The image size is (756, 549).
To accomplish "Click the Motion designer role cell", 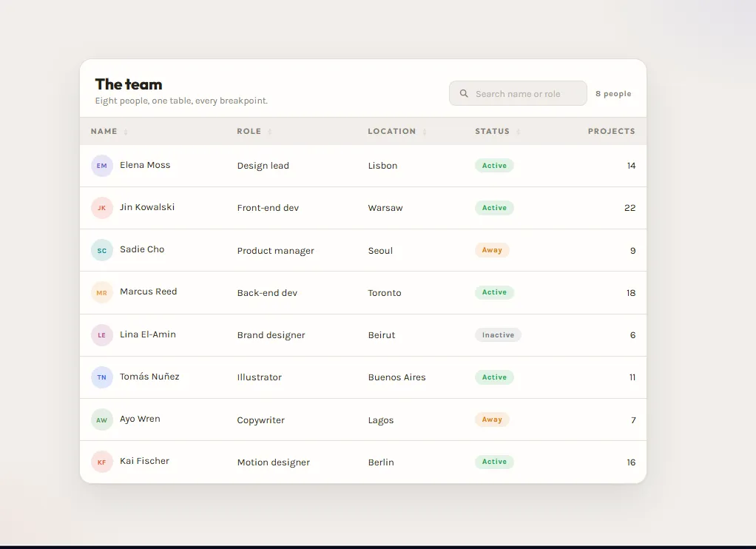I will (x=274, y=462).
